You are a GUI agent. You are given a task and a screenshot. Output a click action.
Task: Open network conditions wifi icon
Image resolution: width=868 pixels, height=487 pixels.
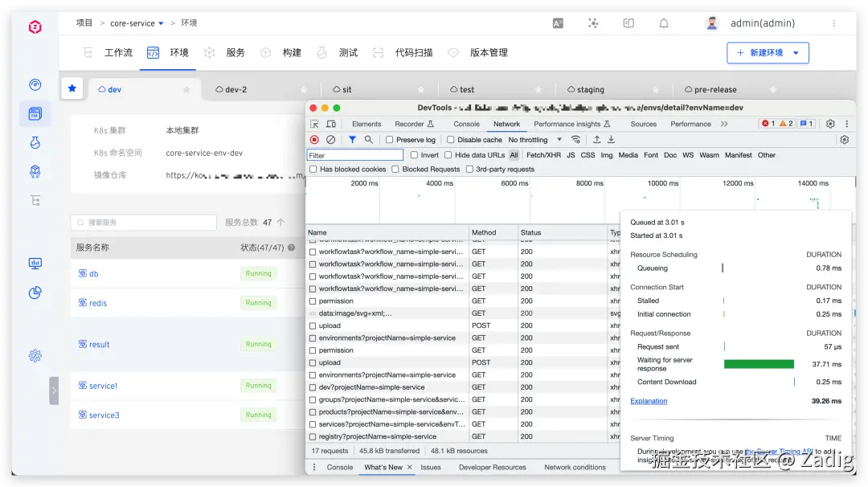(x=575, y=140)
